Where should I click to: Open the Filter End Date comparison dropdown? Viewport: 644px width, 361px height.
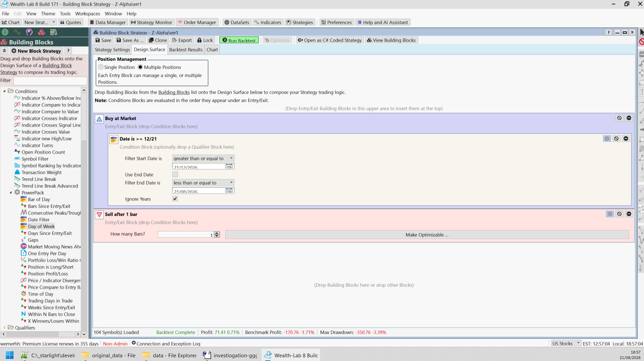pos(203,183)
